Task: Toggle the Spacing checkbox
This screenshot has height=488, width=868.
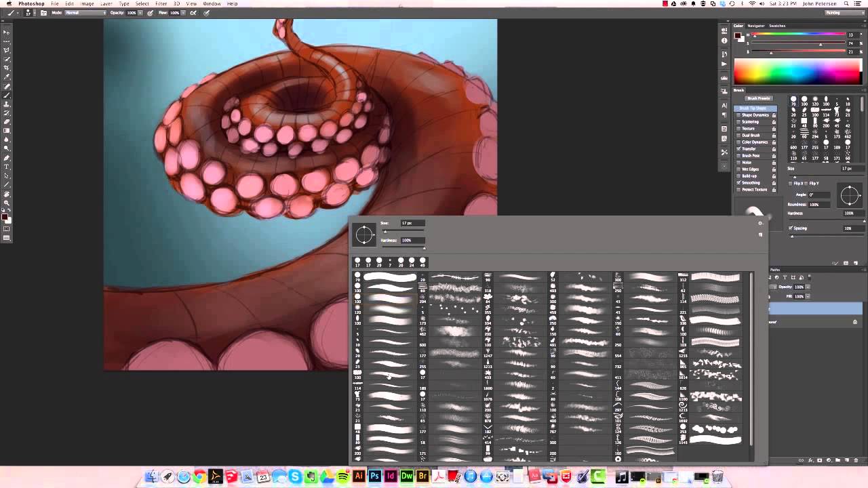Action: (791, 228)
